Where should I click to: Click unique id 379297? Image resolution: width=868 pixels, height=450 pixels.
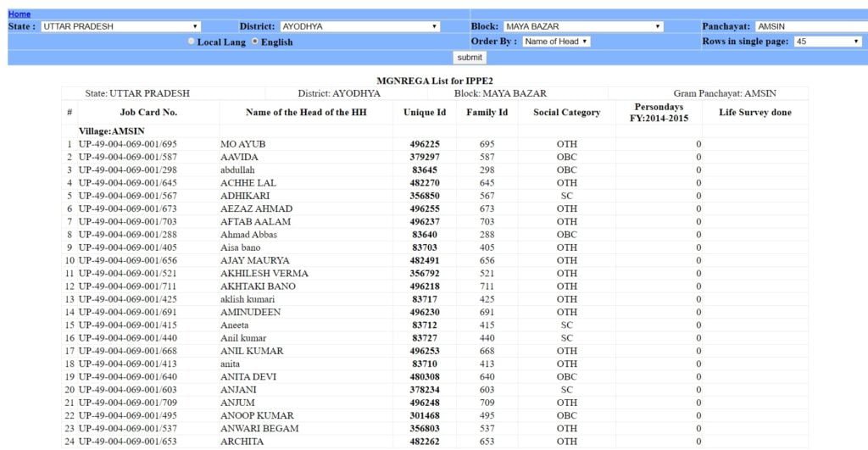click(425, 157)
